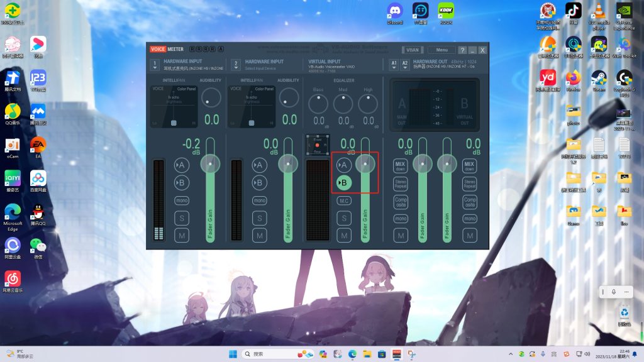Screen dimensions: 644x362
Task: Open A1 hardware output device dropdown
Action: pos(394,65)
